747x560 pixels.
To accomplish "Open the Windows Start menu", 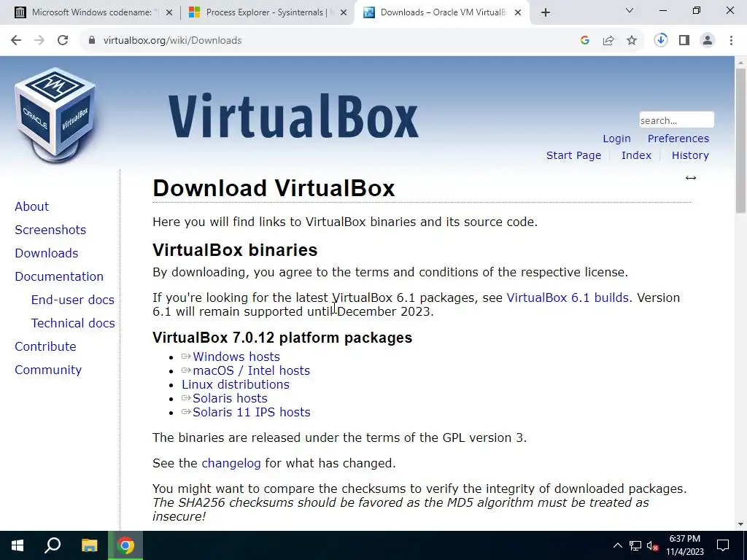I will click(x=18, y=545).
